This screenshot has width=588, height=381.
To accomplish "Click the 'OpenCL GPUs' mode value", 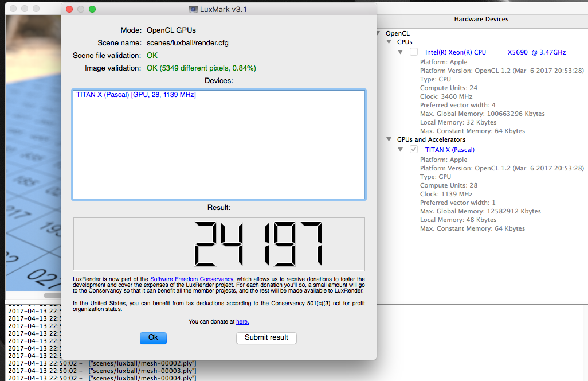I will 171,30.
